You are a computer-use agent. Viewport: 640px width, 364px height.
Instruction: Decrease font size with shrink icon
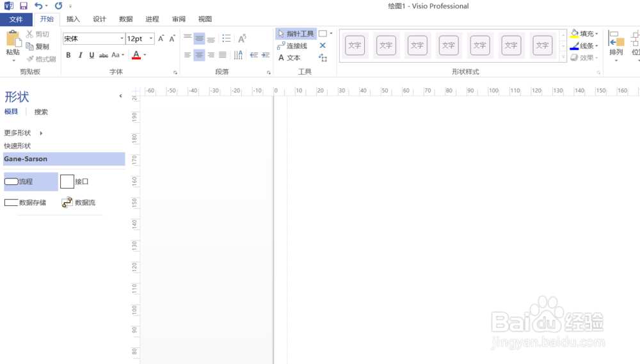coord(172,38)
